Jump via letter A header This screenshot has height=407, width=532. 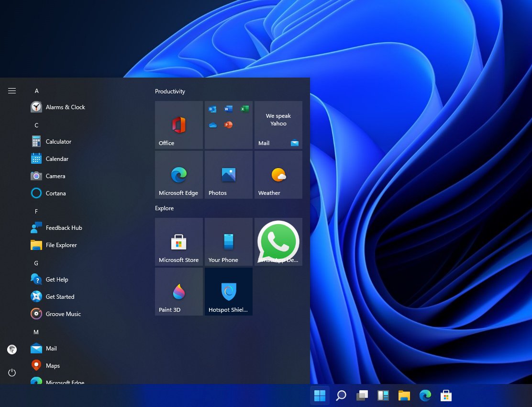tap(37, 91)
